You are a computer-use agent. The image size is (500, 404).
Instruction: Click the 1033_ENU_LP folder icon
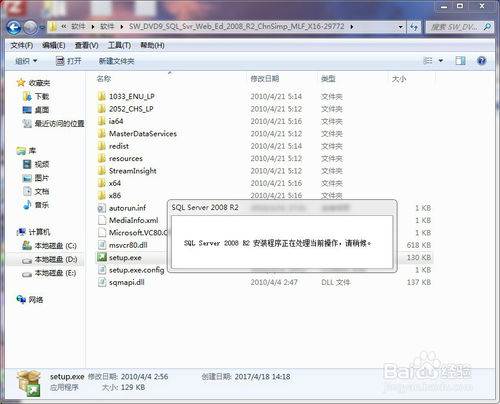(x=102, y=96)
